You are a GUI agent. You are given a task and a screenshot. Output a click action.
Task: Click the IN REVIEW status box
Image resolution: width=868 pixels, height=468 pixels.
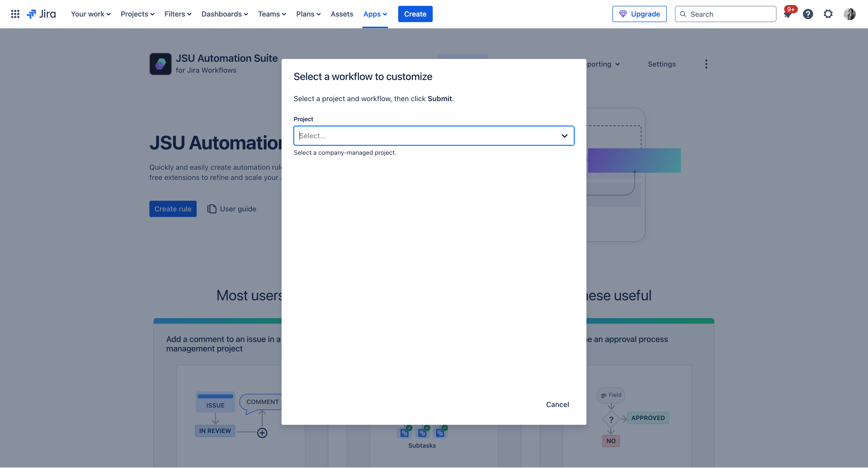(215, 431)
